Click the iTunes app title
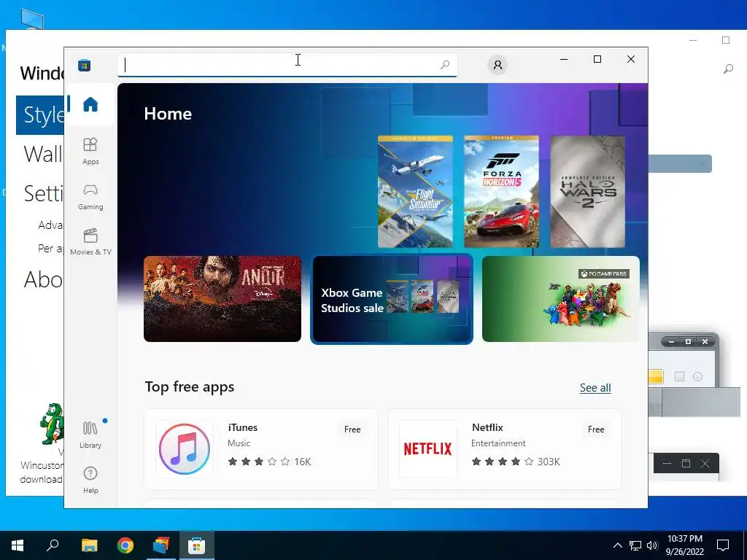The image size is (747, 560). point(242,427)
